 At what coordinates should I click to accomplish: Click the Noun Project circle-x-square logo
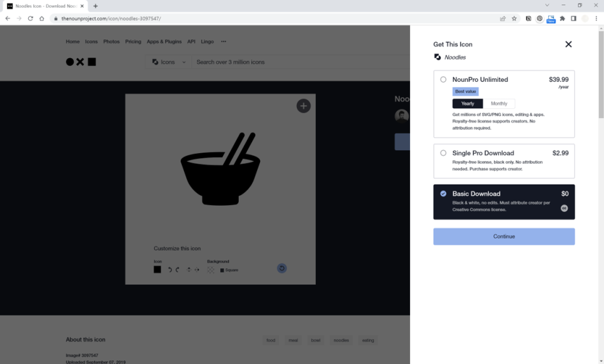tap(81, 62)
